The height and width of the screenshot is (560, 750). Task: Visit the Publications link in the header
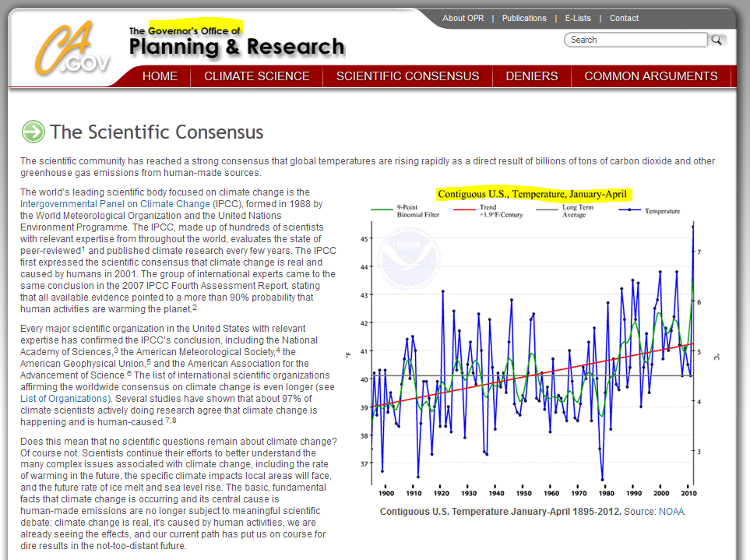pyautogui.click(x=524, y=18)
